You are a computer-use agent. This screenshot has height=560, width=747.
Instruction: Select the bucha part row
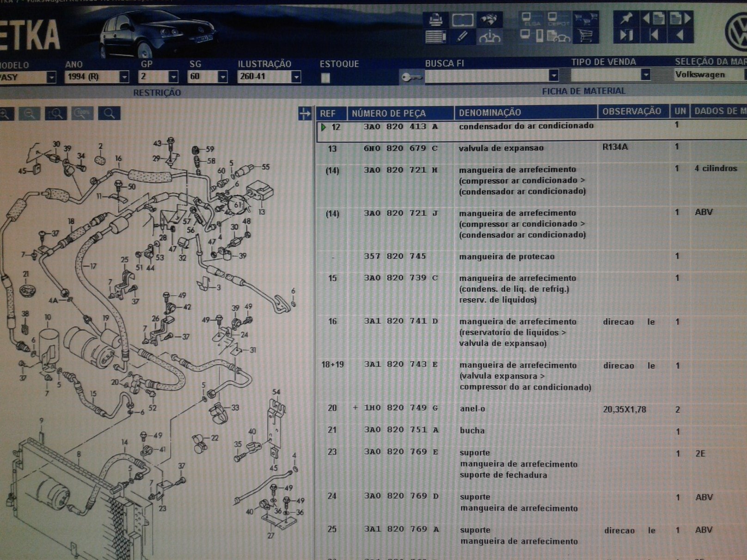click(x=532, y=431)
